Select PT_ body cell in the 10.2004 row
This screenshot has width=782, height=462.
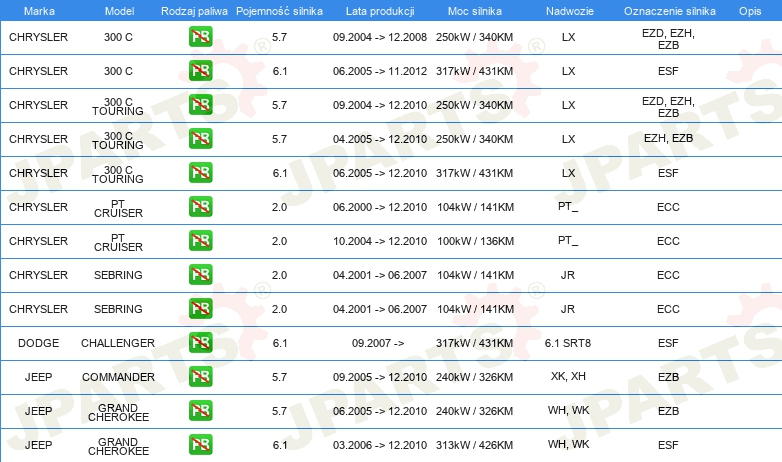[x=568, y=241]
